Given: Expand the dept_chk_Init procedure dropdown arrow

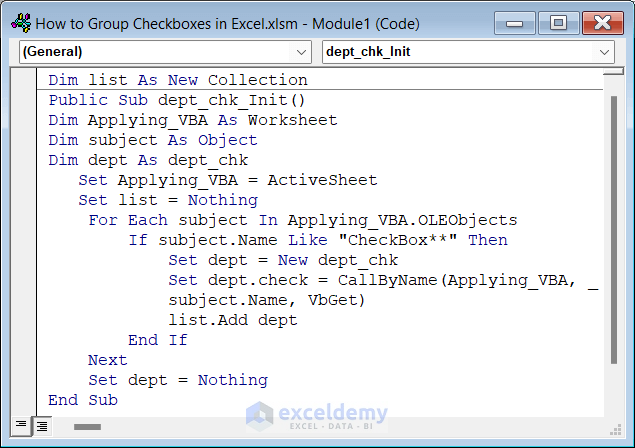Looking at the screenshot, I should coord(604,51).
